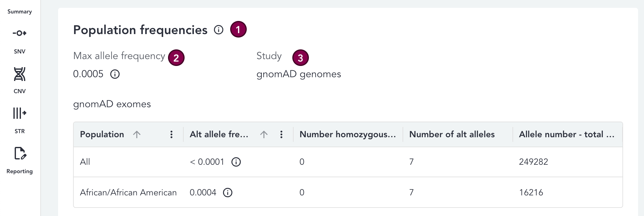Image resolution: width=644 pixels, height=216 pixels.
Task: Select the Reporting tab label
Action: pos(19,171)
